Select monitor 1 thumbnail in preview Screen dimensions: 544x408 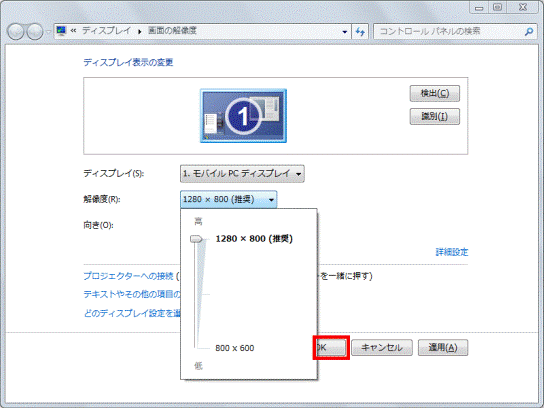(243, 116)
